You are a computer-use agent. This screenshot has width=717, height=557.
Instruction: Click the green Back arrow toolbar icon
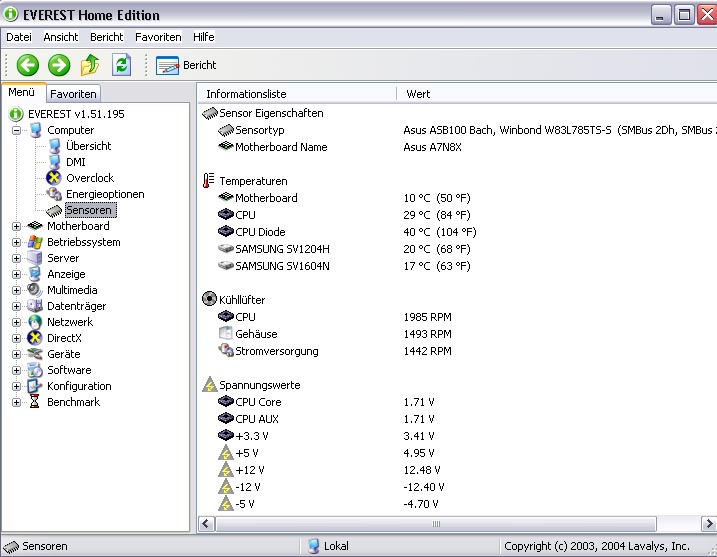pos(27,65)
